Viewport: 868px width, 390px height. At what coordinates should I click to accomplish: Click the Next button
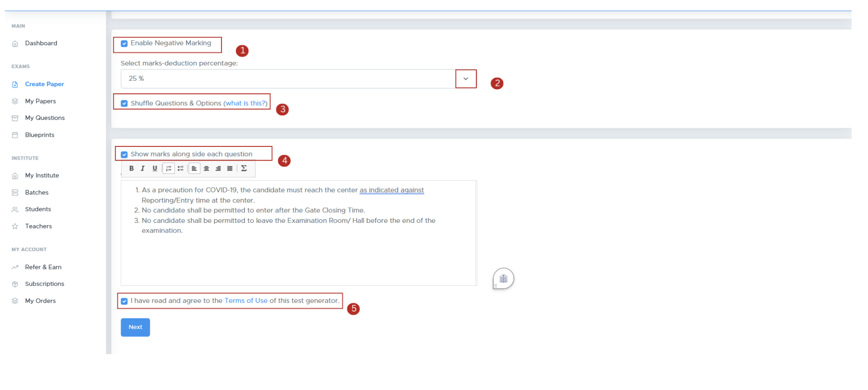tap(135, 327)
